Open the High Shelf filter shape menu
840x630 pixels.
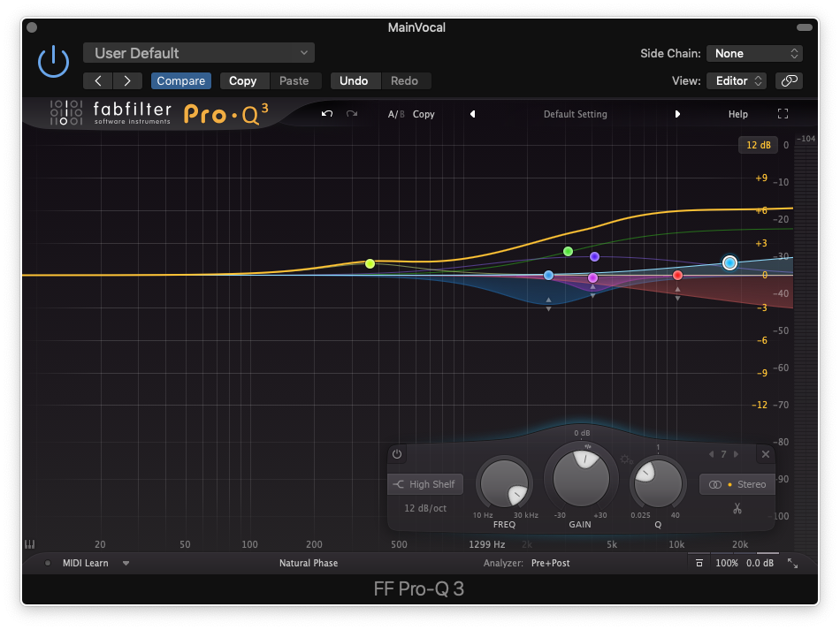425,484
